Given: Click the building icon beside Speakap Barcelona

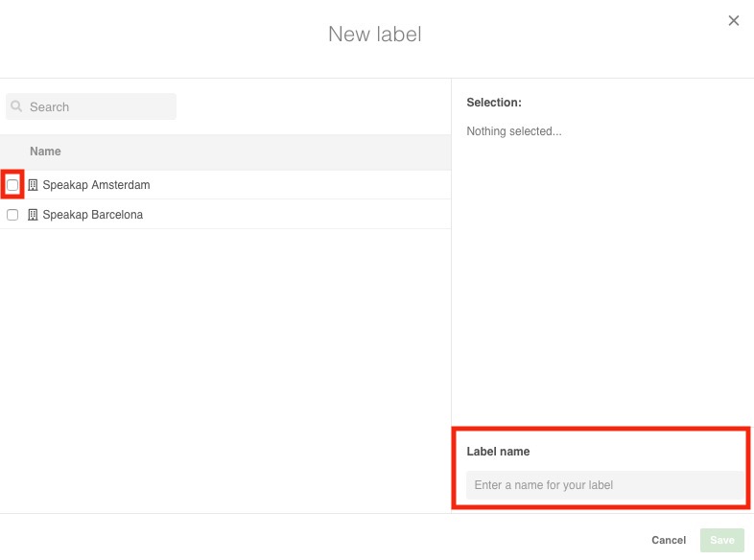Looking at the screenshot, I should coord(33,215).
